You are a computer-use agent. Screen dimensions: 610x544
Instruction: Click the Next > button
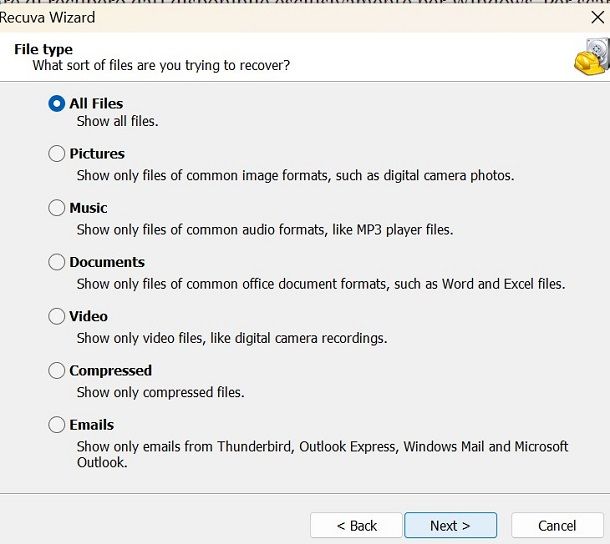[x=450, y=525]
